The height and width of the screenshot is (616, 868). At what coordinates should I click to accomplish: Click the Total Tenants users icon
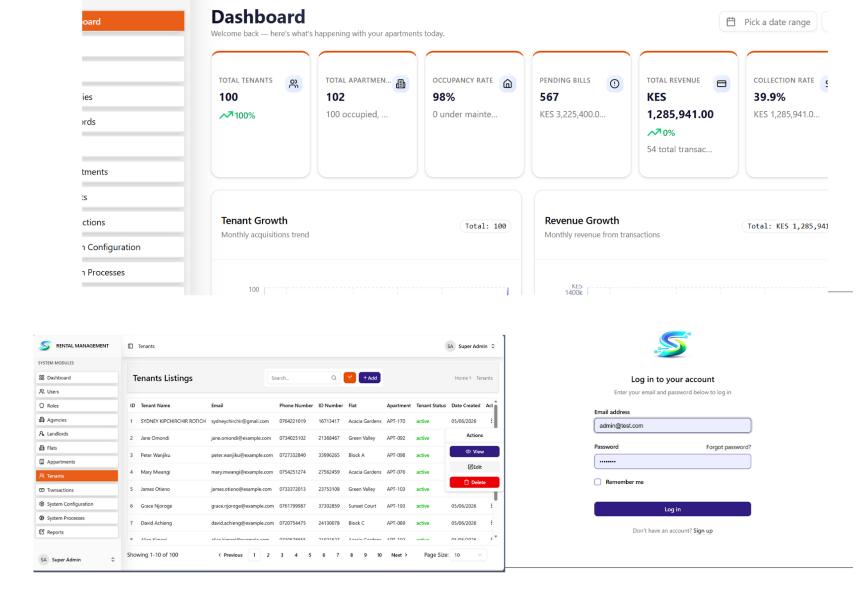[x=293, y=83]
